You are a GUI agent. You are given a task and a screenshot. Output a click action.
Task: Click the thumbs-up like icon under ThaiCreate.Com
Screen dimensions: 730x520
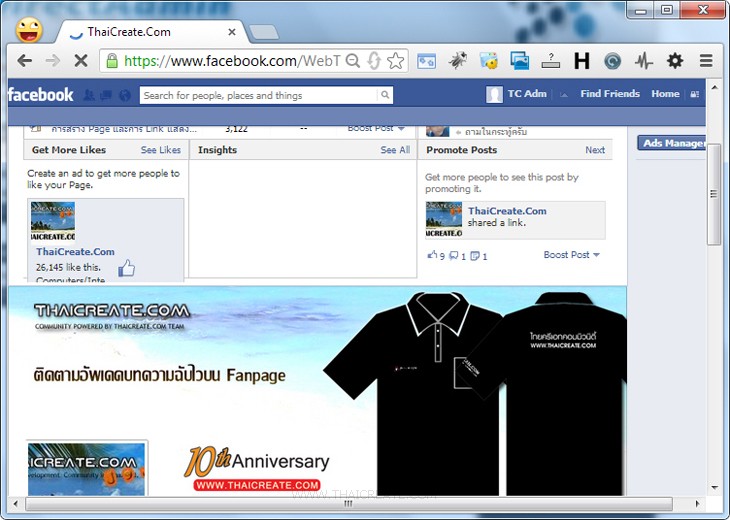click(x=126, y=268)
